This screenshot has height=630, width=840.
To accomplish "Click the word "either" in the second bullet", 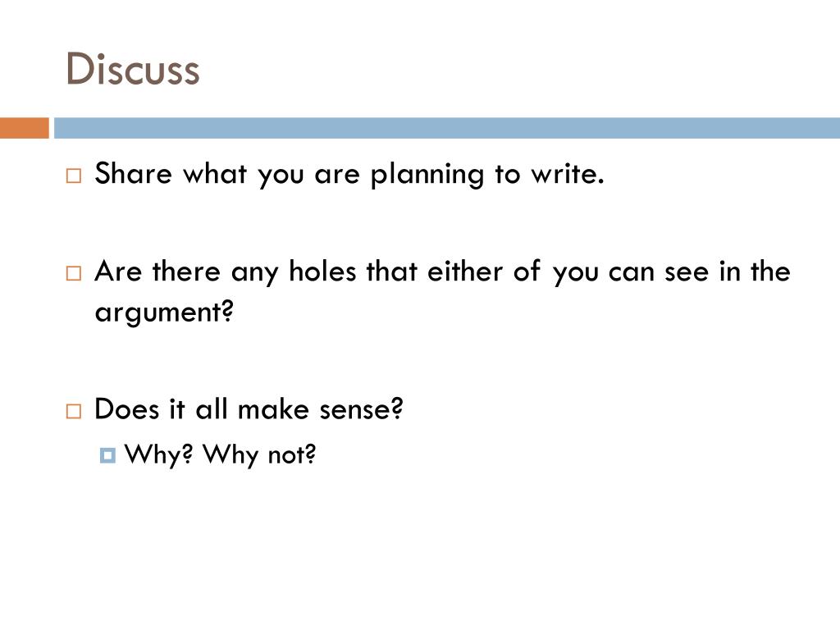I will (x=466, y=272).
